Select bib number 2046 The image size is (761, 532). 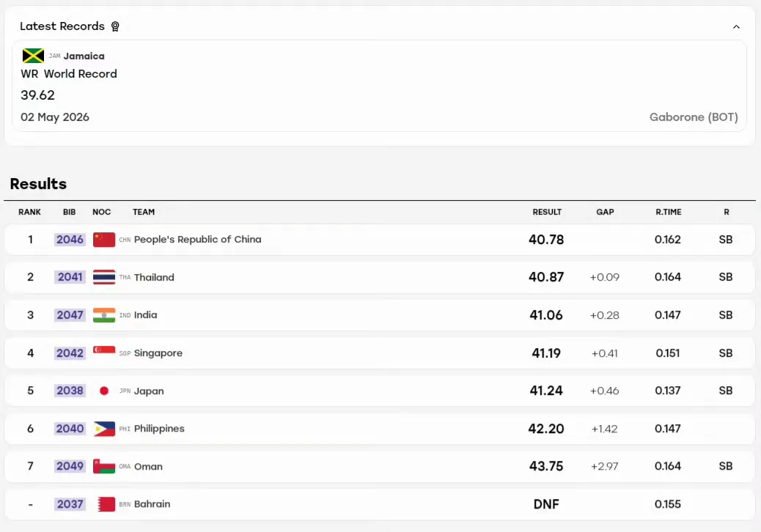coord(70,240)
